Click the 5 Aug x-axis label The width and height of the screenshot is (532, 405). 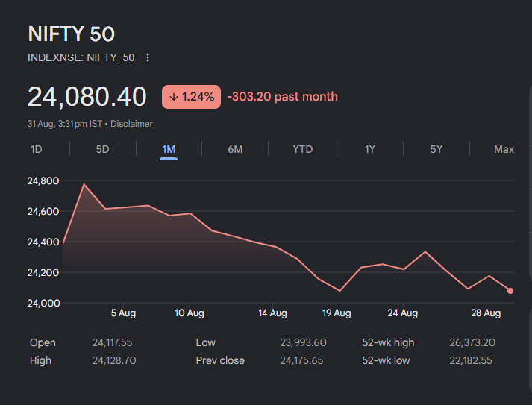click(x=124, y=313)
